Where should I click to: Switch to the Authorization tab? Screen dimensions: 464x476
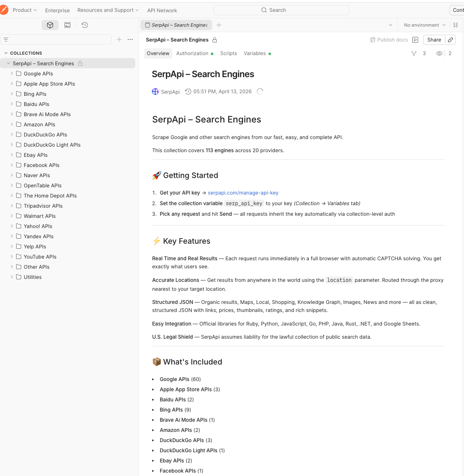pos(195,53)
